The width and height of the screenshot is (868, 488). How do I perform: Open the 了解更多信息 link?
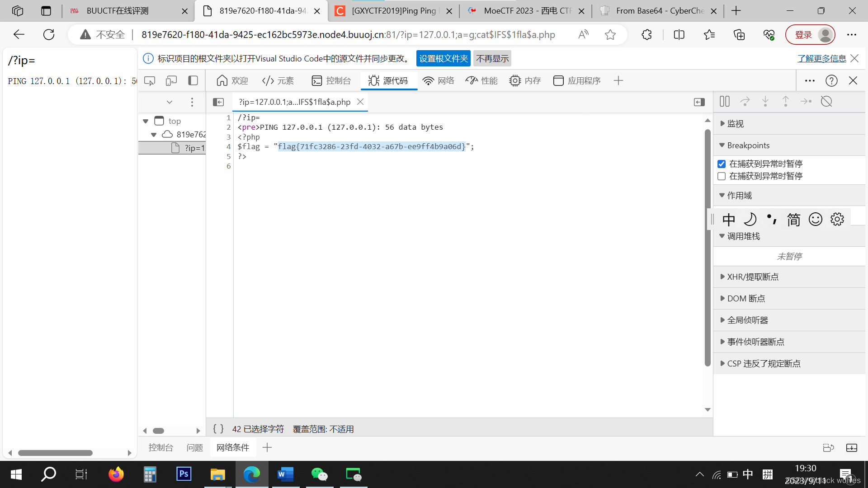coord(821,59)
